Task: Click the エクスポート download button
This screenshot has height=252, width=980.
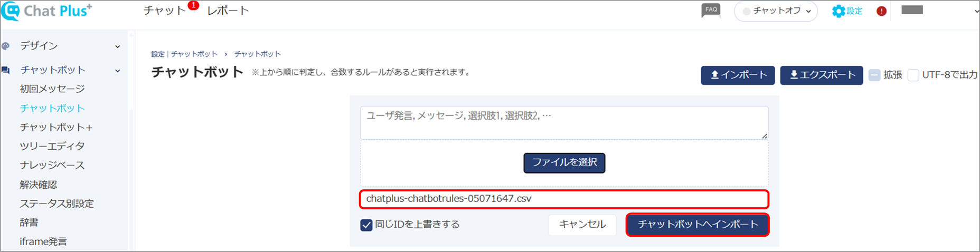Action: point(822,75)
